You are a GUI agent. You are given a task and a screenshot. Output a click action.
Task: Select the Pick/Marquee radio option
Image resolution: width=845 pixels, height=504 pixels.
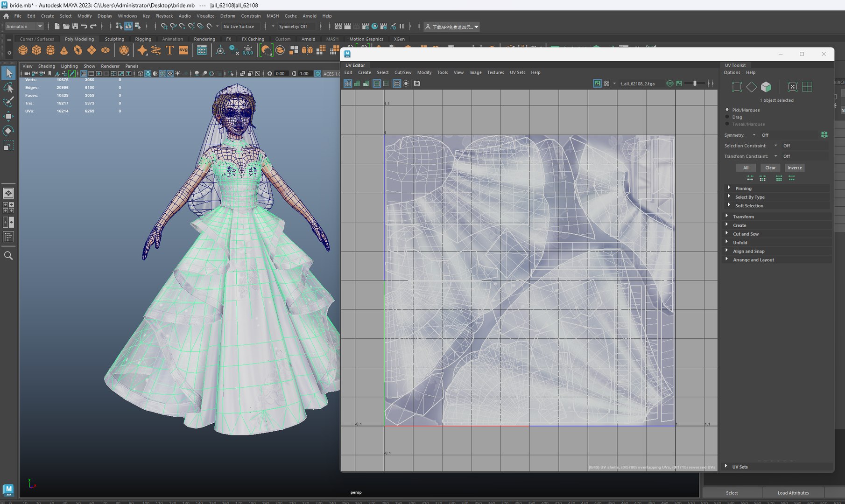727,110
